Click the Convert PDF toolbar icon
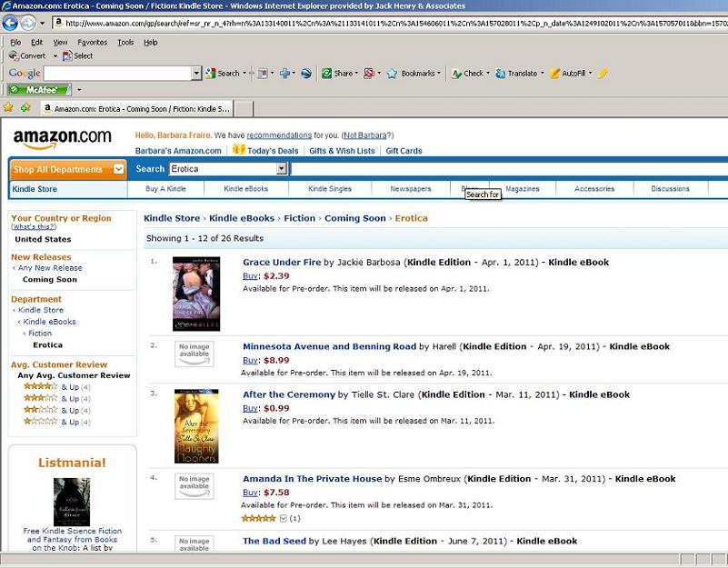728x568 pixels. coord(28,55)
